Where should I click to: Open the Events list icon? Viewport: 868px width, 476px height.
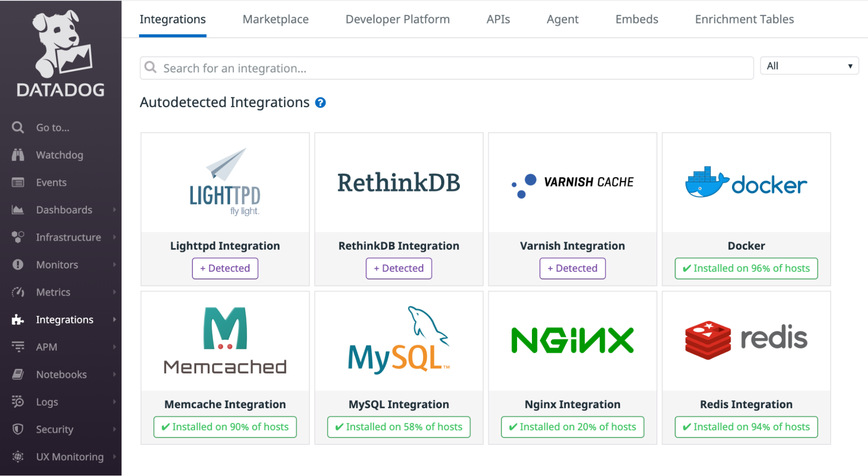pos(17,182)
